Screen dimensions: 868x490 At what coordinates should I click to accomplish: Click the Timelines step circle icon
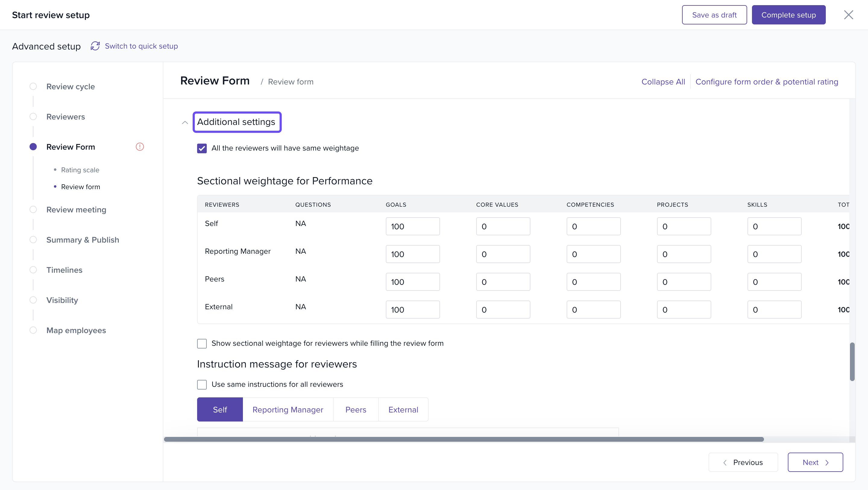[33, 270]
